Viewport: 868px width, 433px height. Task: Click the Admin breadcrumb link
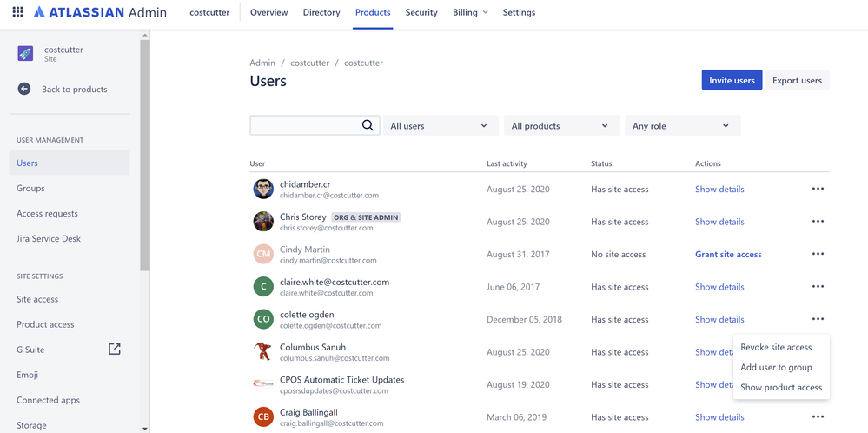point(262,63)
